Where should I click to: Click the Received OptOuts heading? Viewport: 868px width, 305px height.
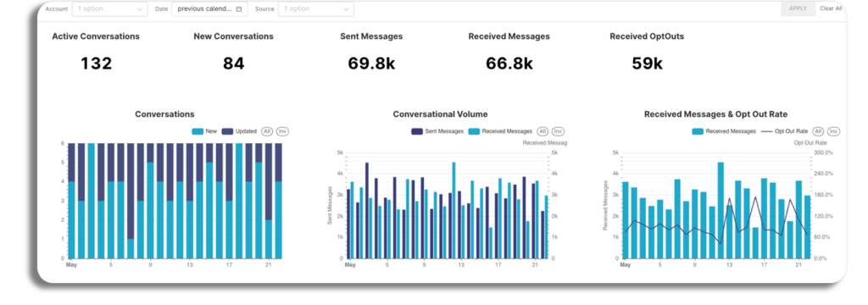[647, 36]
